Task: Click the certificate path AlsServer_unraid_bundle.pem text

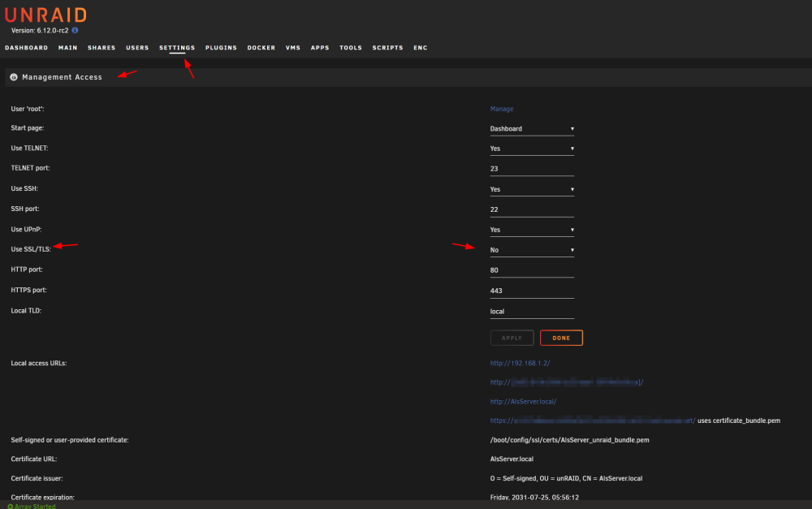Action: (x=570, y=440)
